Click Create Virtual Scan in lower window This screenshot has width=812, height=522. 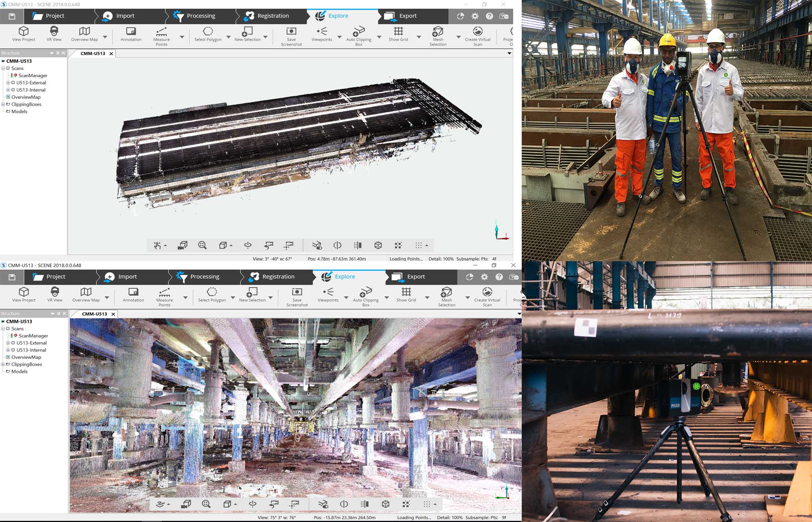[487, 292]
